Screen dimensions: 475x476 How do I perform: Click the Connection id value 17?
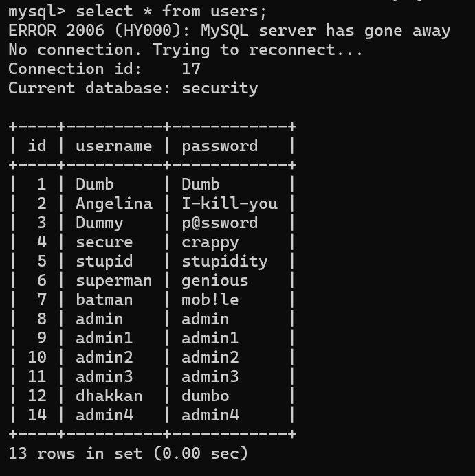tap(190, 69)
